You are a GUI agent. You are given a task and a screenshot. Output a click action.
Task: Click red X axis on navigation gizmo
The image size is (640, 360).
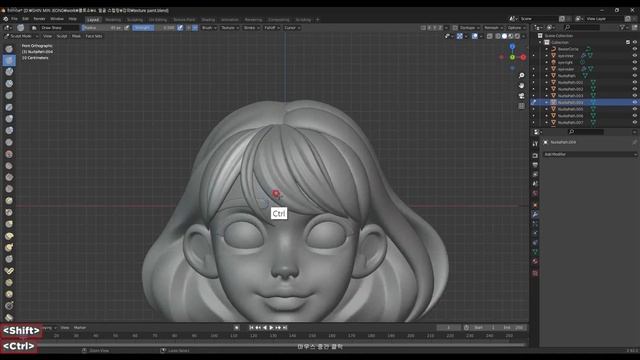pos(523,57)
